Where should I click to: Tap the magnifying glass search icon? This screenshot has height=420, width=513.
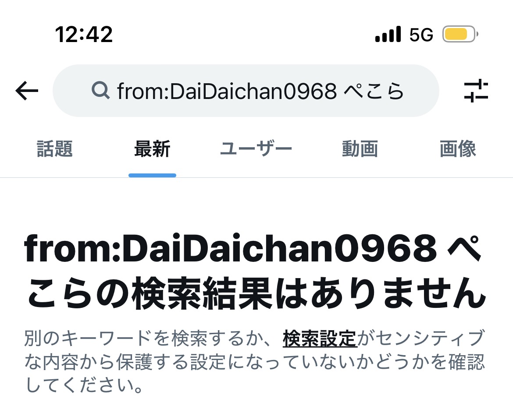pyautogui.click(x=100, y=90)
